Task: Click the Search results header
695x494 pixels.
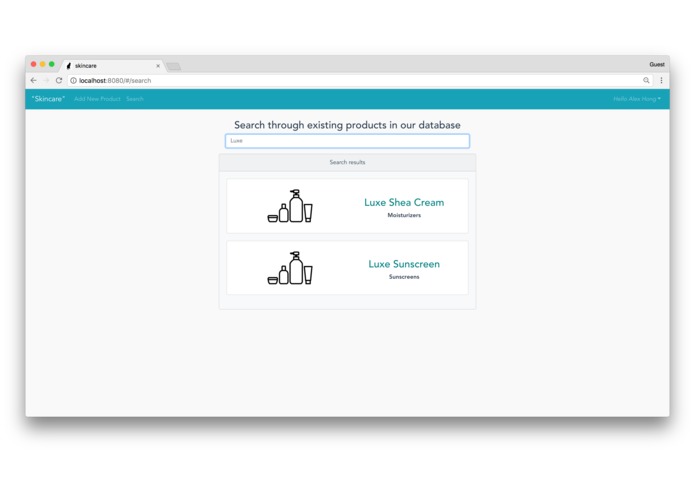Action: [348, 162]
